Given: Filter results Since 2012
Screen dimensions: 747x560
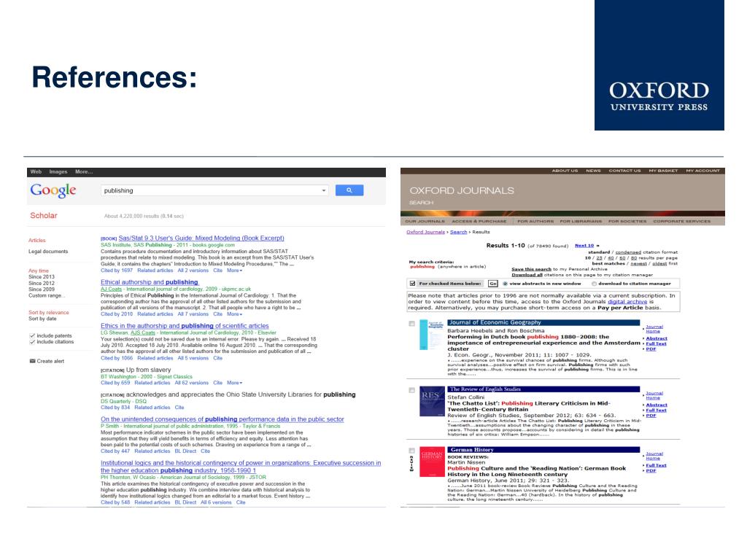Looking at the screenshot, I should [42, 284].
